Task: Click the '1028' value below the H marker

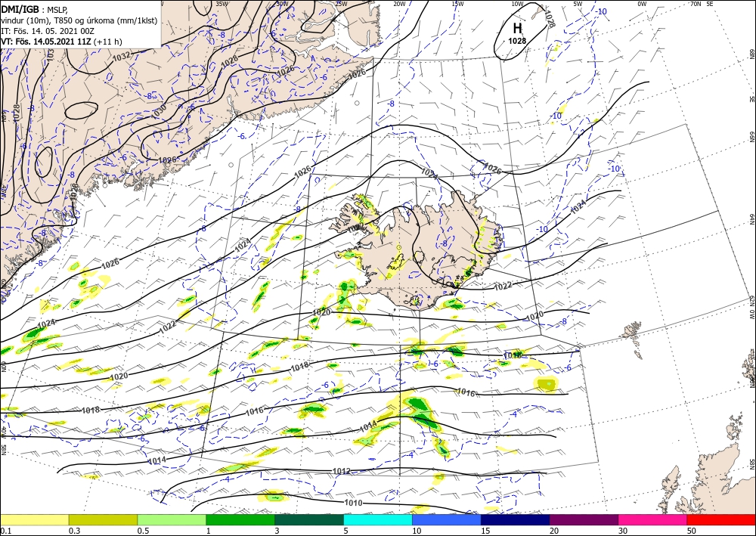Action: point(517,41)
